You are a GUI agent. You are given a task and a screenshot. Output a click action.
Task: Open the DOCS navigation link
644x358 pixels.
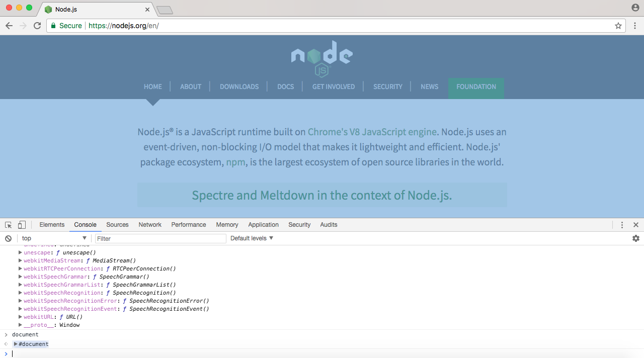click(285, 86)
